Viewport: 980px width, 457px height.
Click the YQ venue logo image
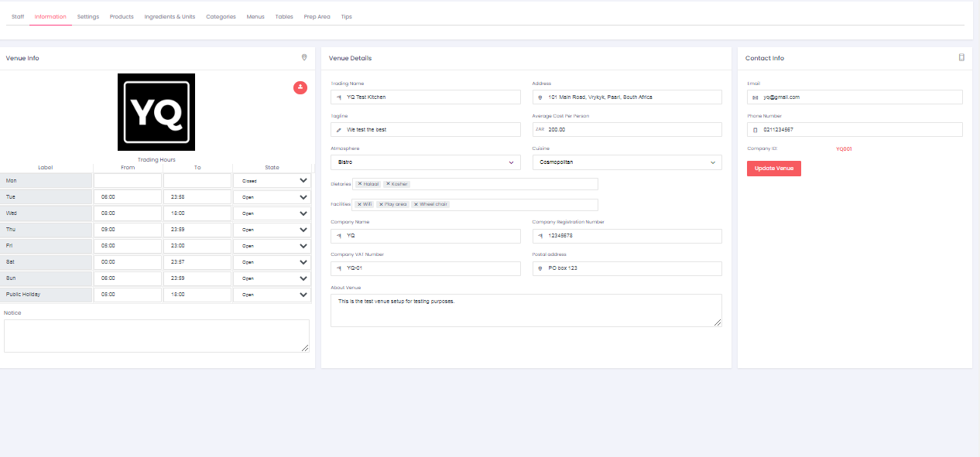156,112
